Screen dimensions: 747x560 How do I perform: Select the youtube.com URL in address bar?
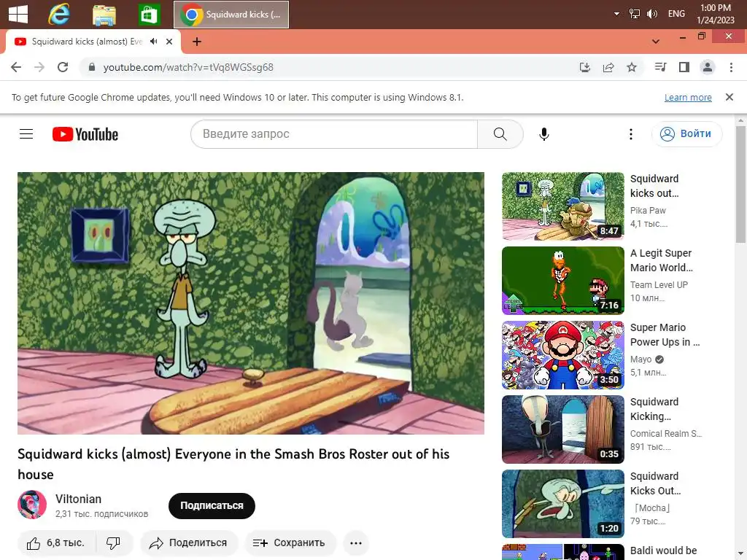coord(189,67)
